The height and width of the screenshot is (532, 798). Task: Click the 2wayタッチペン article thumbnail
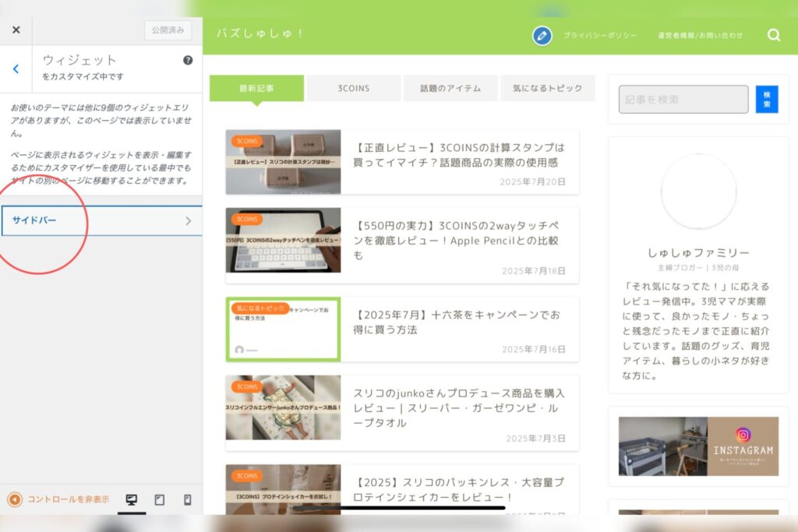coord(283,240)
